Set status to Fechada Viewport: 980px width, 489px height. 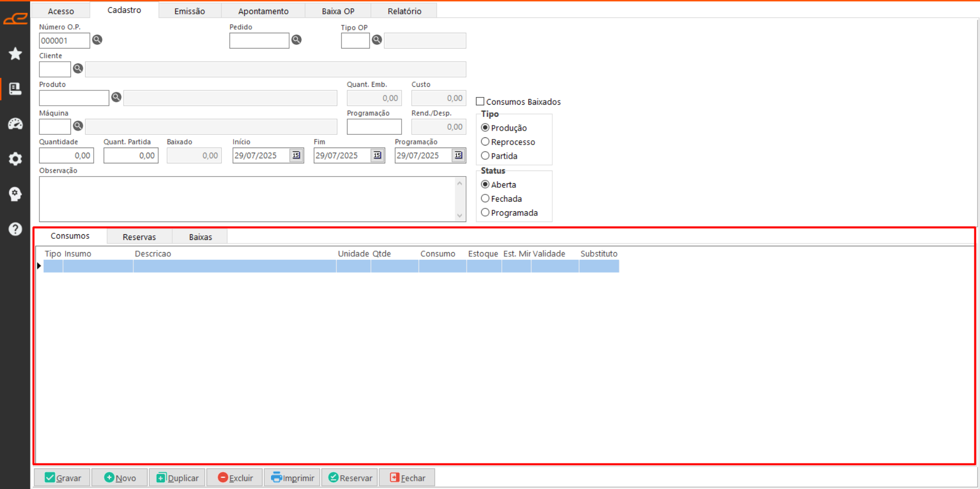tap(485, 199)
